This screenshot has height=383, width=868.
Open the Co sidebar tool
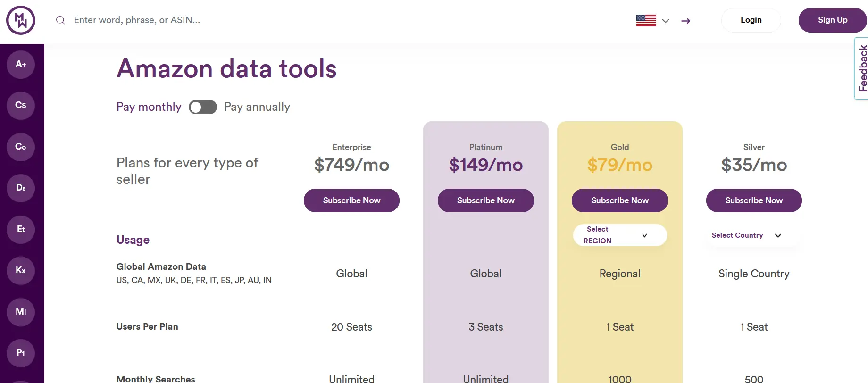coord(21,147)
